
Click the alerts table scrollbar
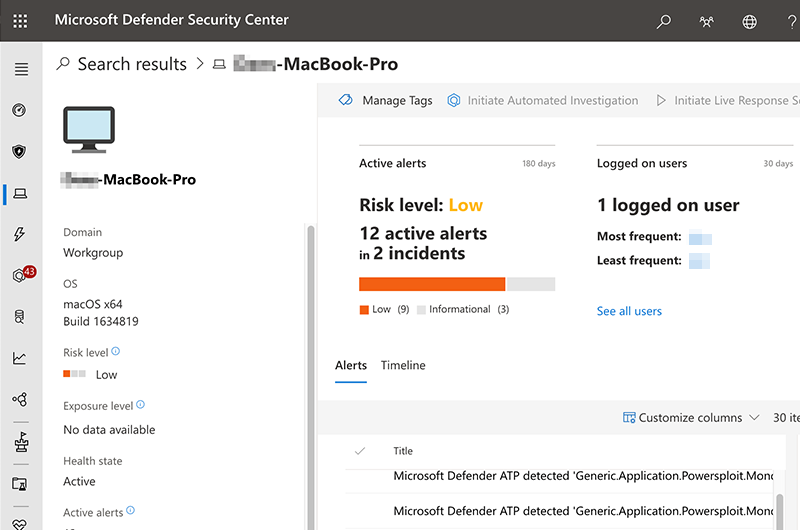click(x=779, y=512)
